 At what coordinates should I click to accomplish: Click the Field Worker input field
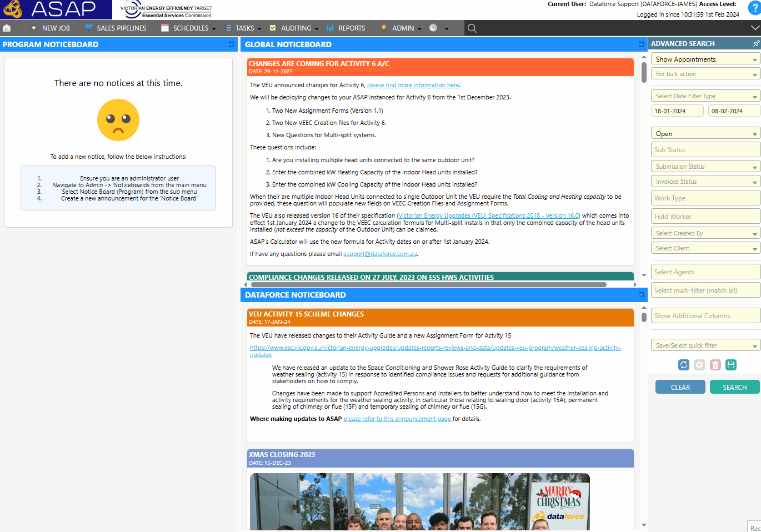click(705, 217)
